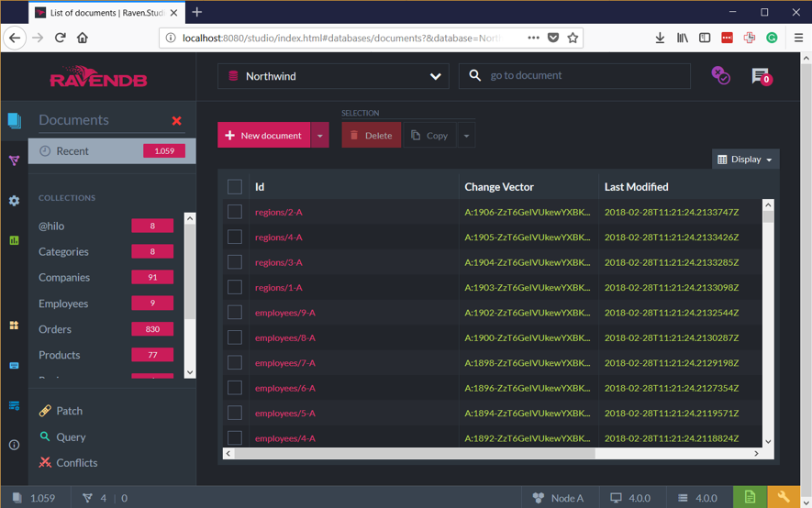Open the regions/4-A document link

coord(278,237)
